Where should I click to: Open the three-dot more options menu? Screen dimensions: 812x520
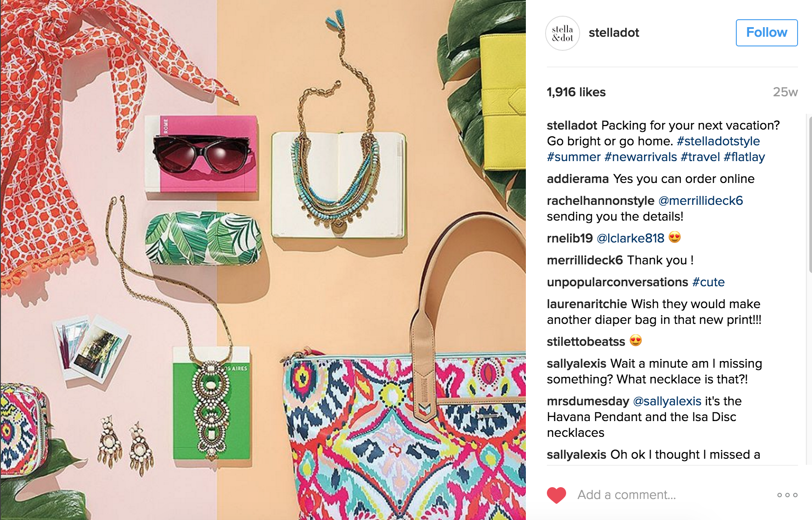pyautogui.click(x=787, y=495)
